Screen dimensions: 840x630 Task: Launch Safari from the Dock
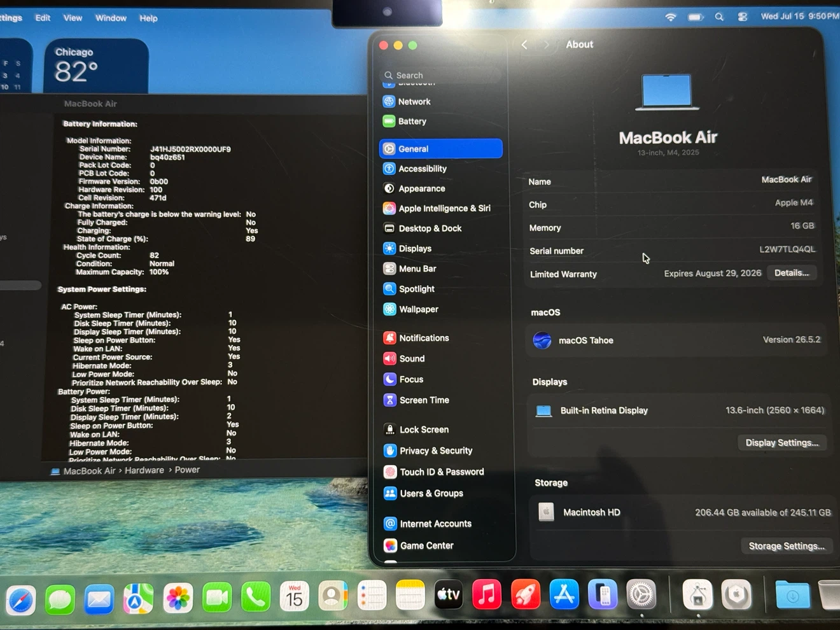[21, 600]
